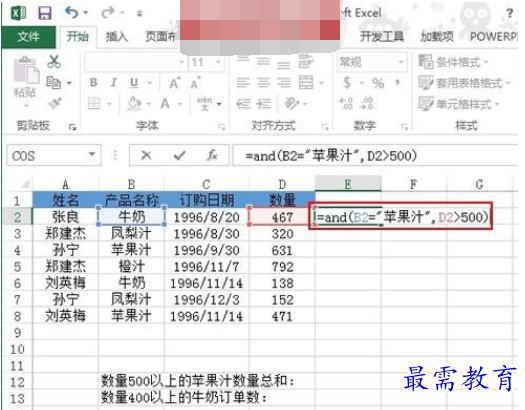
Task: Increase indent in cell
Action: coord(264,104)
